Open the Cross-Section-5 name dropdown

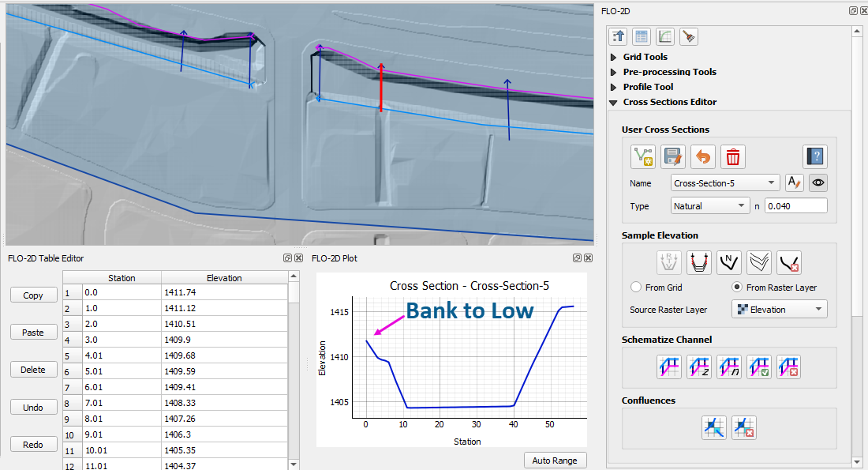click(725, 182)
